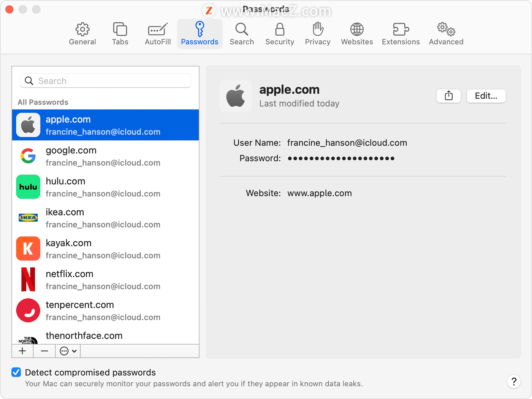The image size is (532, 399).
Task: Open AutoFill preferences
Action: point(158,34)
